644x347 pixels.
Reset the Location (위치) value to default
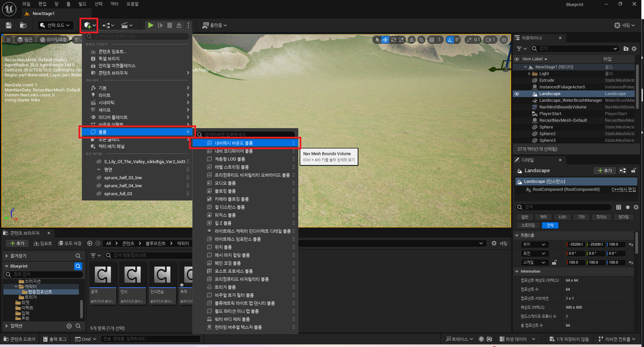coord(631,245)
